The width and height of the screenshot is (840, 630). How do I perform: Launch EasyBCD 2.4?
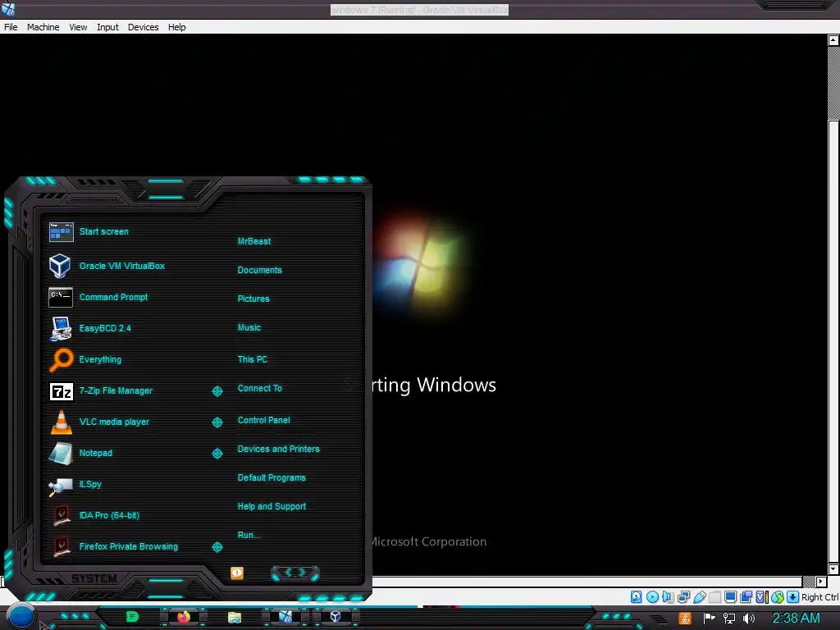coord(89,328)
